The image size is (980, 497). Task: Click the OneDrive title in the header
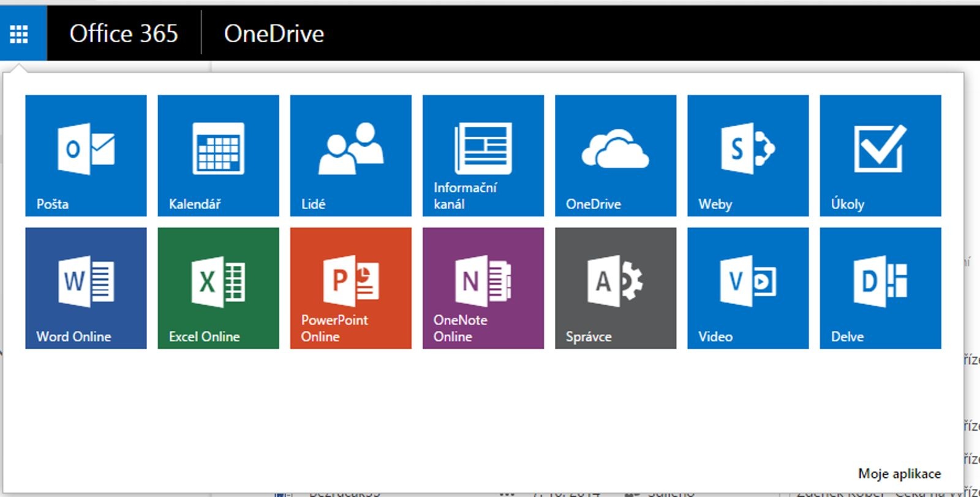point(274,34)
